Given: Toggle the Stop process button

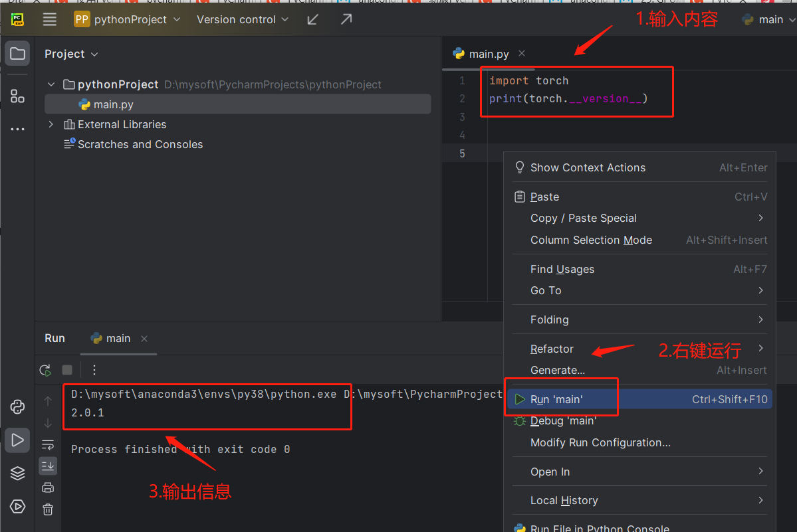Looking at the screenshot, I should click(66, 370).
